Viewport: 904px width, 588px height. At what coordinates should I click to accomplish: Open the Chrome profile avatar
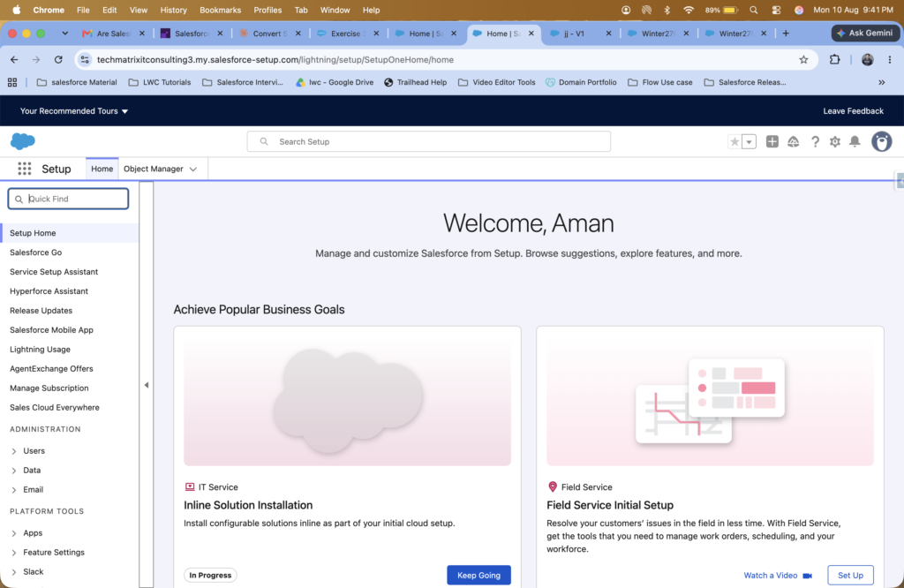click(867, 59)
